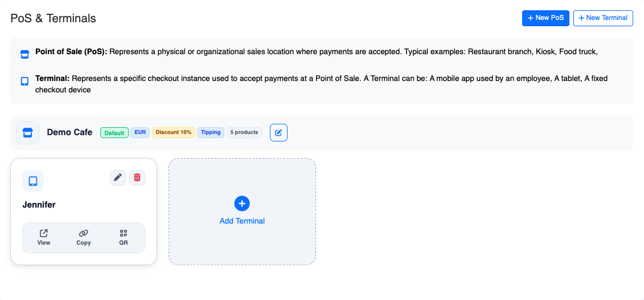This screenshot has width=644, height=300.
Task: Click the EUR currency badge
Action: (x=140, y=132)
